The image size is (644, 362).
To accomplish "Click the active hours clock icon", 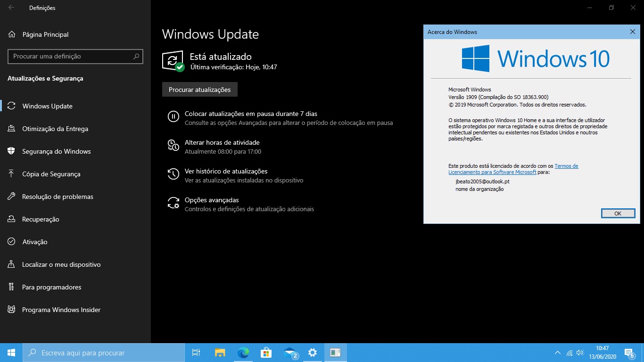I will click(x=173, y=145).
